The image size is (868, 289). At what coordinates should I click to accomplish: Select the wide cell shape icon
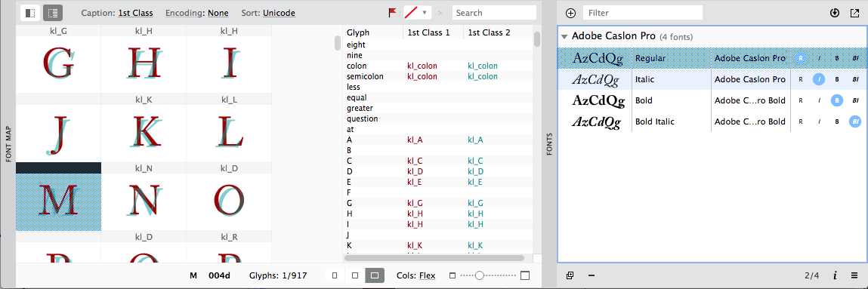(375, 275)
